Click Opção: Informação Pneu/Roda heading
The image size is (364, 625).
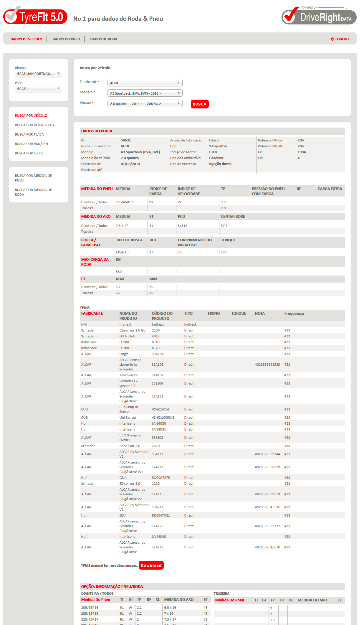tap(112, 586)
